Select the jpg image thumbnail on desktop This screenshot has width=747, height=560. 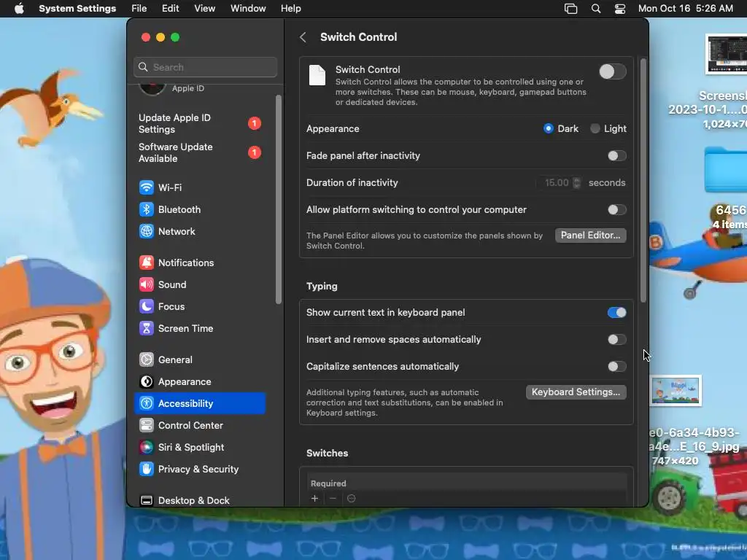(676, 391)
